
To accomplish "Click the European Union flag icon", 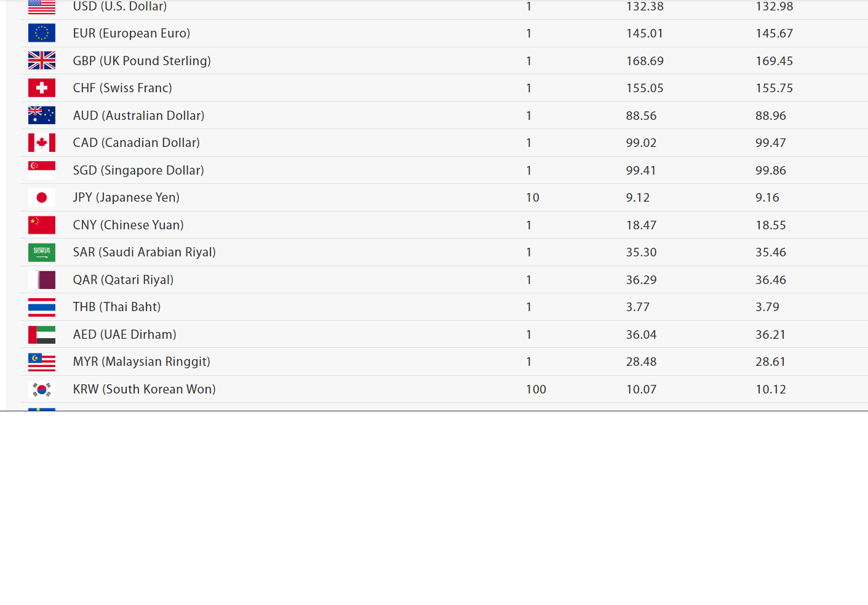I will click(x=42, y=33).
